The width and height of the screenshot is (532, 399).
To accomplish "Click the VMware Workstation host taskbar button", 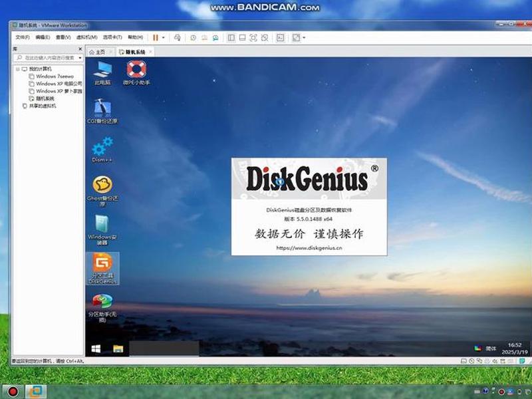I will 36,392.
